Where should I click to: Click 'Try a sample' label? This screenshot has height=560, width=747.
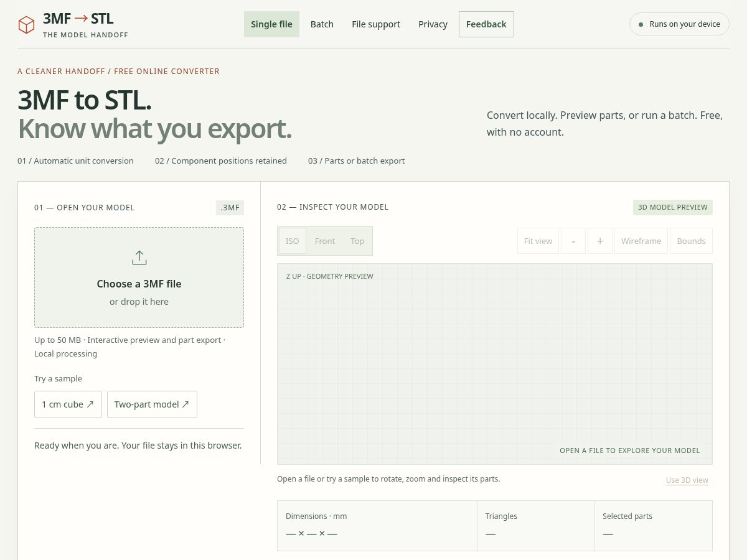tap(58, 378)
